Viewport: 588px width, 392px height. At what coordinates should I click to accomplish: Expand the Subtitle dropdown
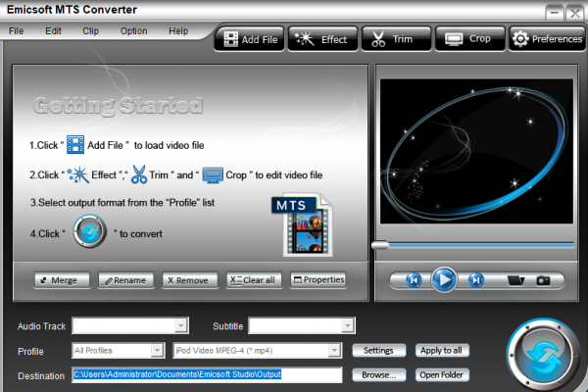tap(348, 325)
